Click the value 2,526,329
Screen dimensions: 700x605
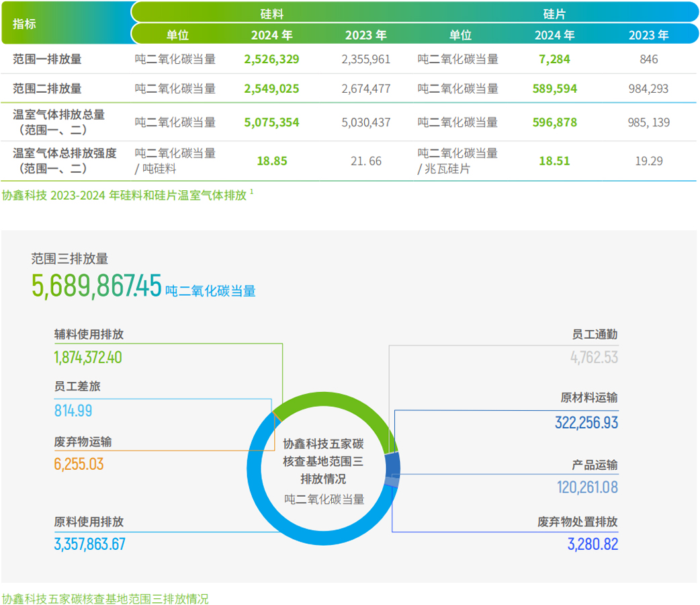coord(271,59)
